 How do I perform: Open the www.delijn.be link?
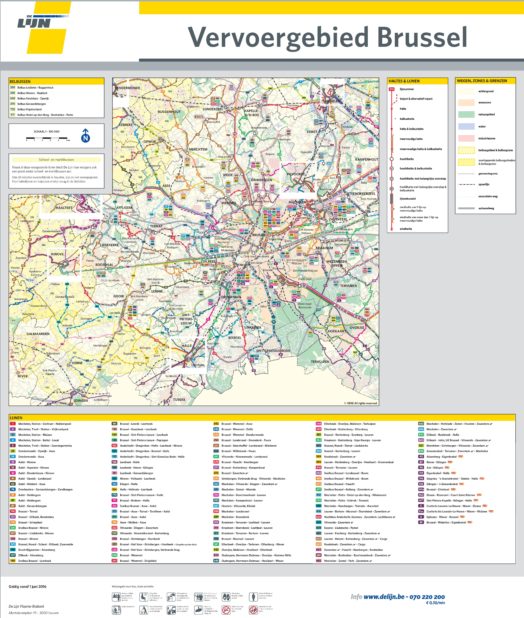coord(384,597)
